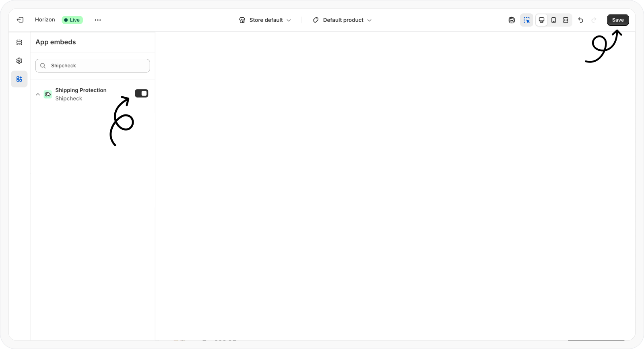Viewport: 644px width, 349px height.
Task: Redo the last undone change
Action: [x=594, y=20]
